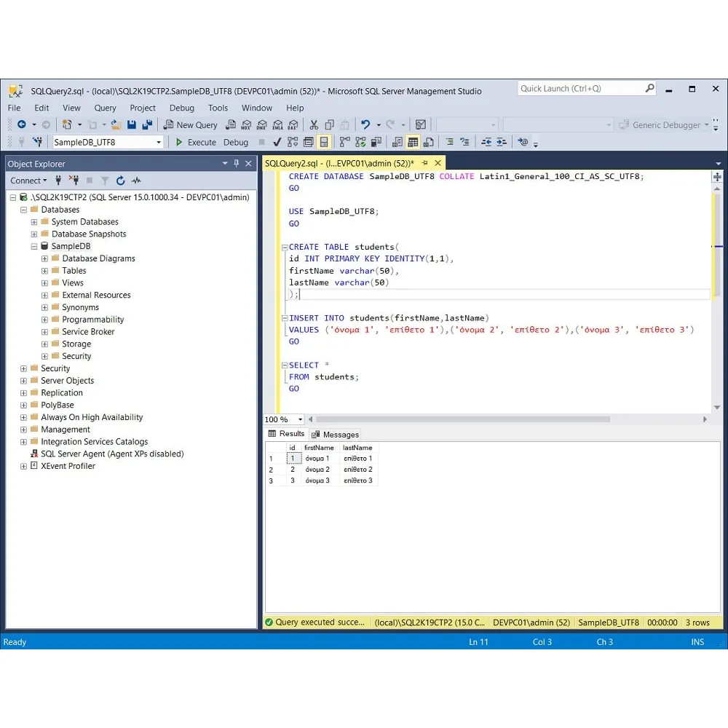Toggle Results to Text mode
728x728 pixels.
[397, 142]
